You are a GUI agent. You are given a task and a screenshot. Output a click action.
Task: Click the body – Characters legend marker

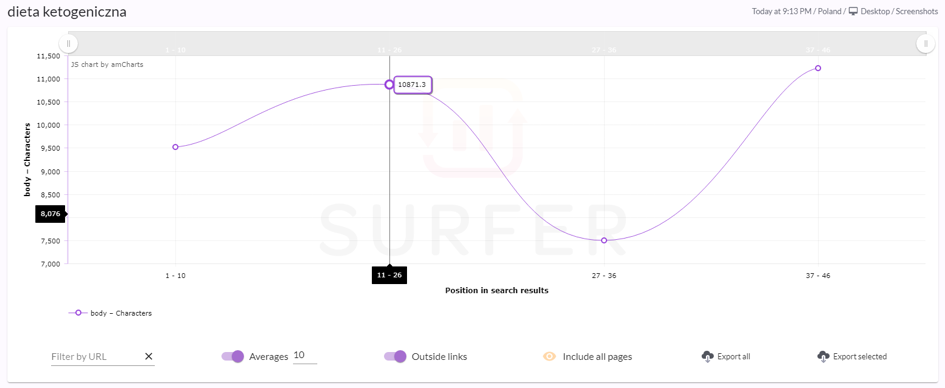[78, 313]
